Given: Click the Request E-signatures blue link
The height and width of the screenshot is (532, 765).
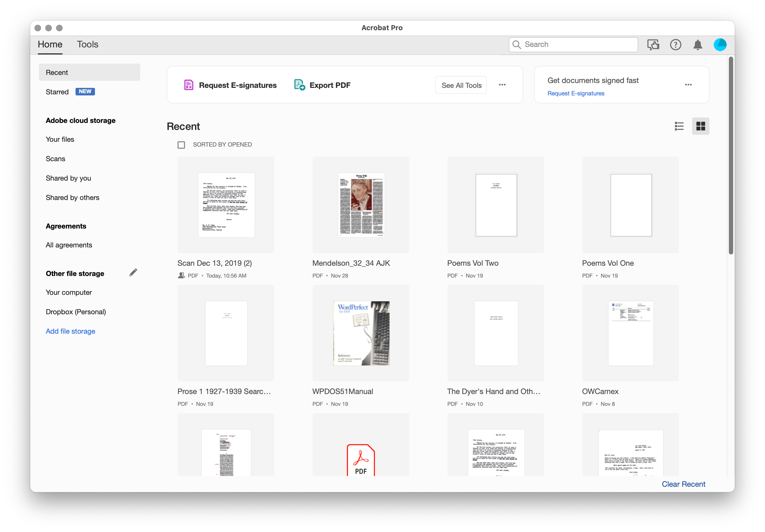Looking at the screenshot, I should [x=576, y=94].
